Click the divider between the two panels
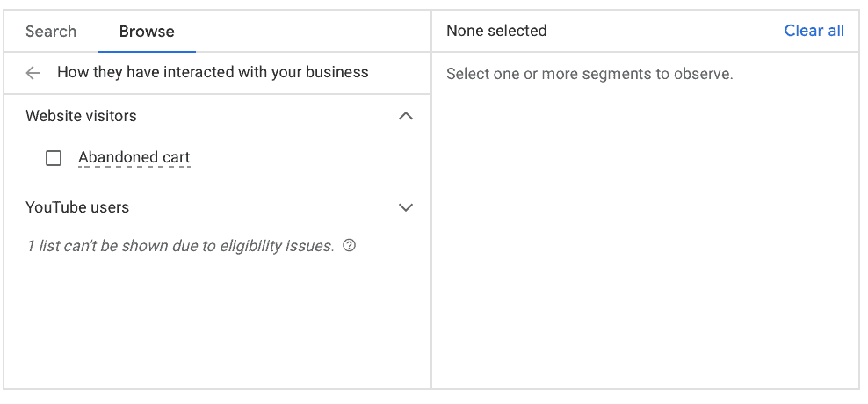The image size is (868, 404). (431, 220)
